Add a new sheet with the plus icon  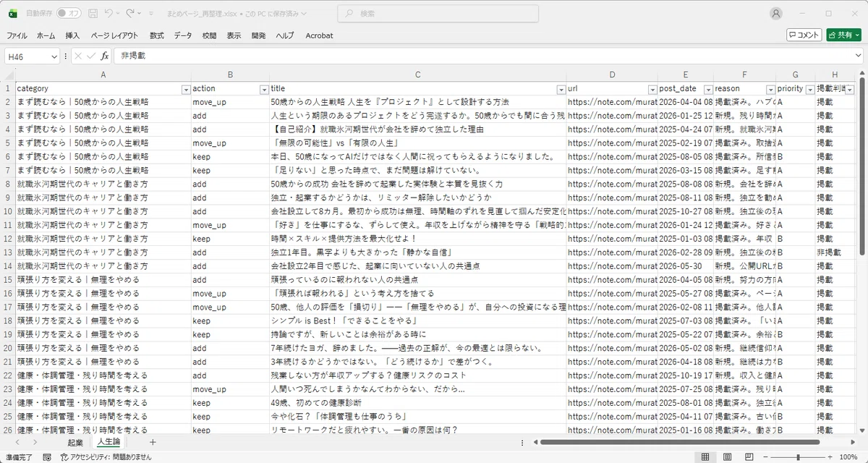153,442
